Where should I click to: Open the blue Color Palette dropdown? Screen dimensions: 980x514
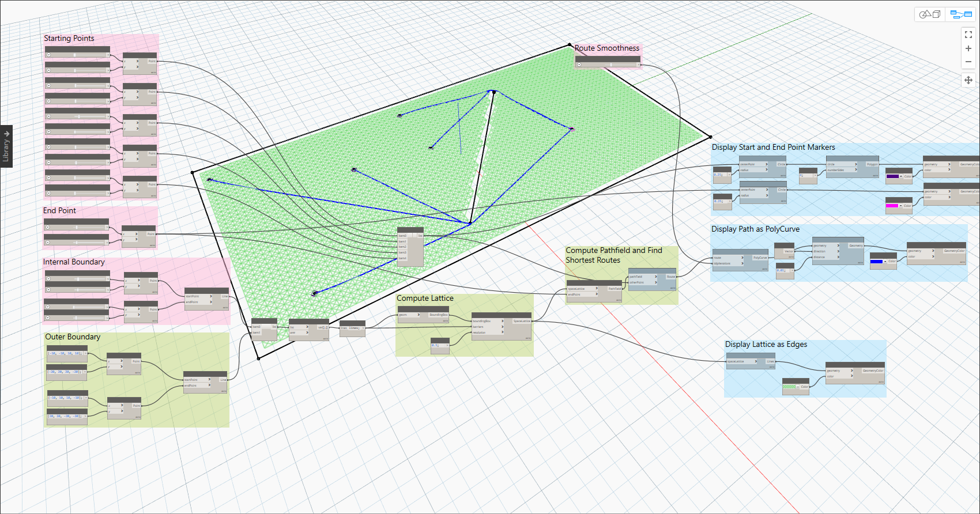885,262
